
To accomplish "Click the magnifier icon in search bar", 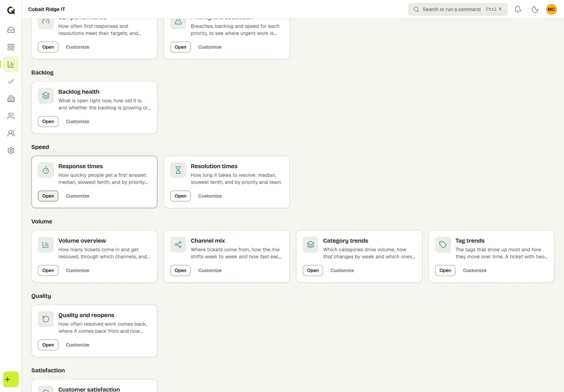I will [x=416, y=10].
